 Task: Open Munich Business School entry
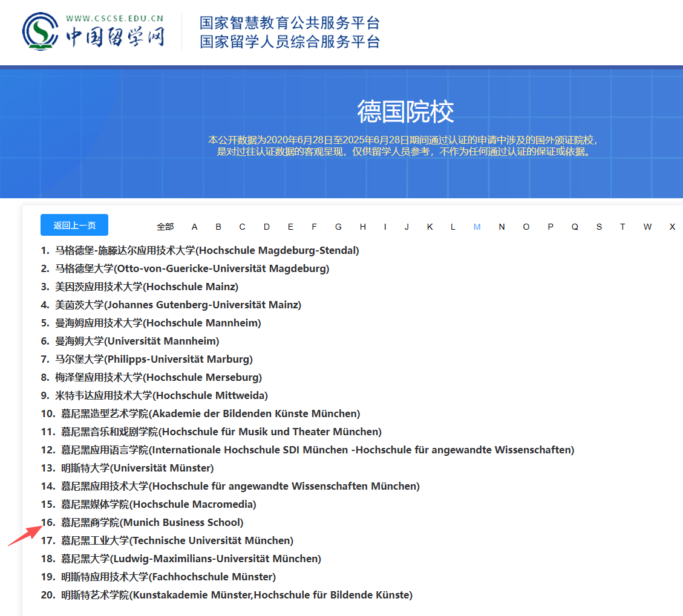[x=152, y=522]
